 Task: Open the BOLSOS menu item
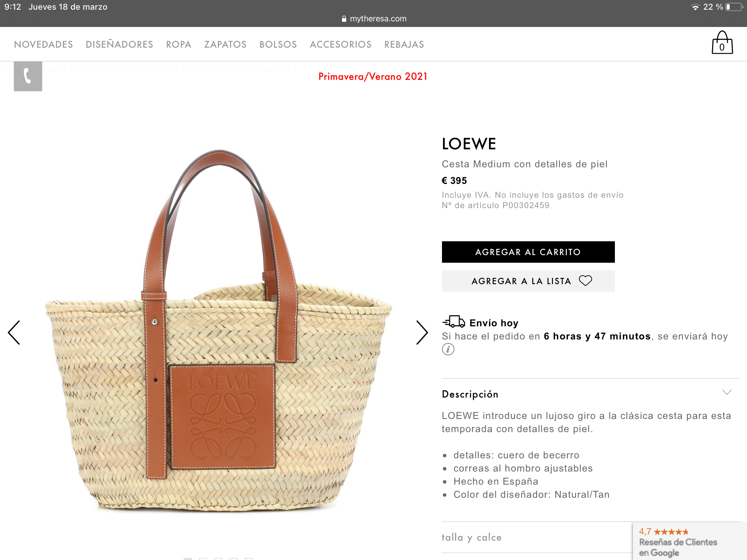(x=278, y=45)
